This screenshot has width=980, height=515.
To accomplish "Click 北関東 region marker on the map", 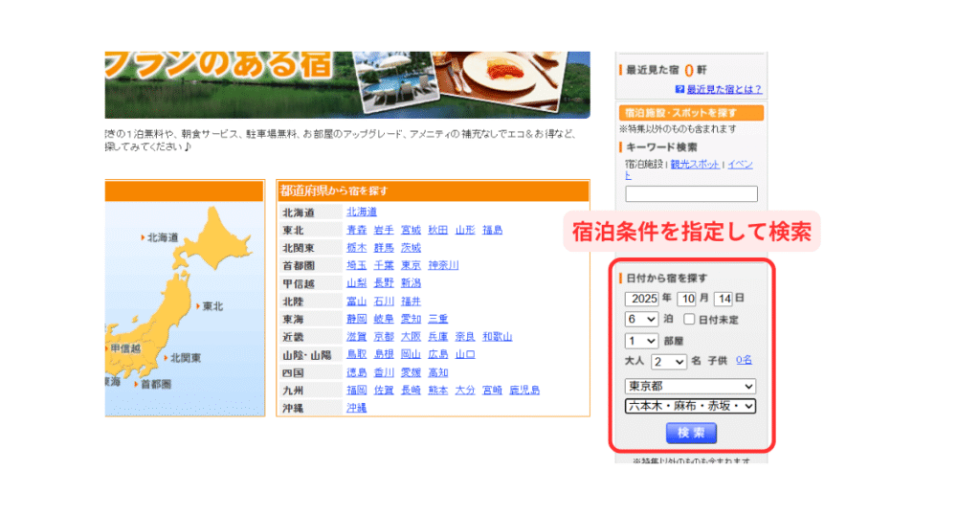I will [x=184, y=358].
